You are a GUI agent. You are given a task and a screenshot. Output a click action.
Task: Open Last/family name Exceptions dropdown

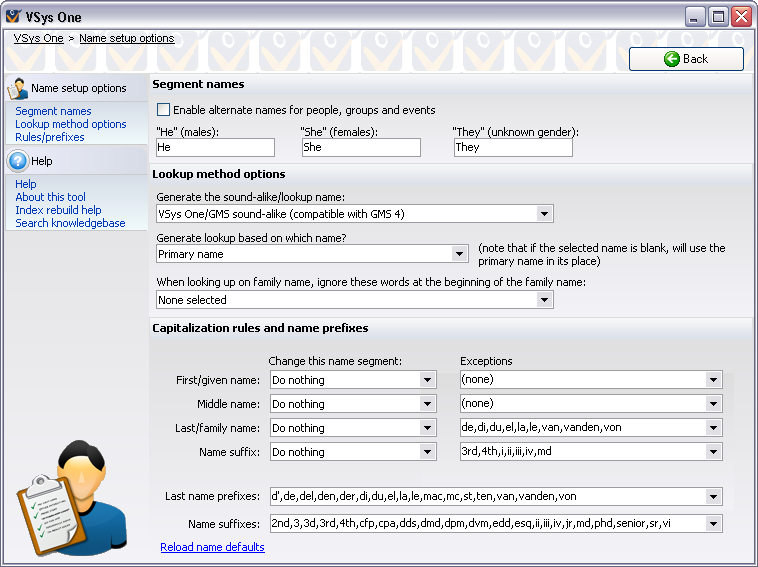[x=713, y=427]
